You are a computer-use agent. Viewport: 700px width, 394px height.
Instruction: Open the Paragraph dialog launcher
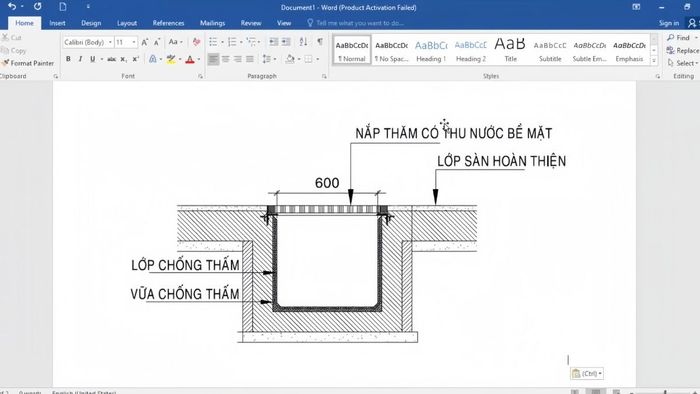coord(324,76)
